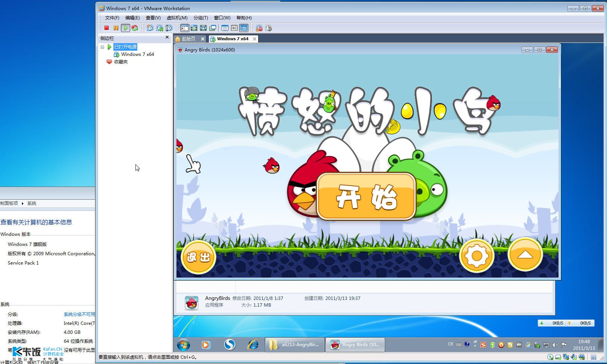607x364 pixels.
Task: Minimize the Angry Birds window
Action: point(527,50)
